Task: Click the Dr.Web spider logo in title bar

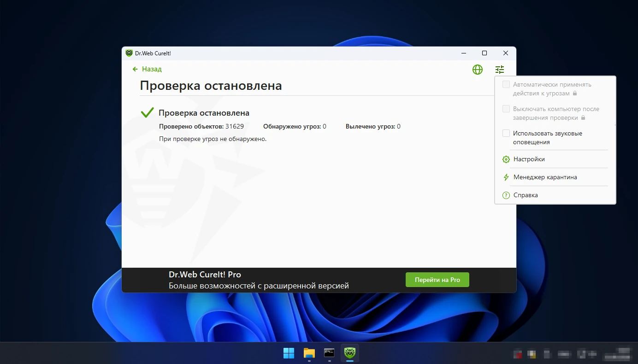Action: coord(129,53)
